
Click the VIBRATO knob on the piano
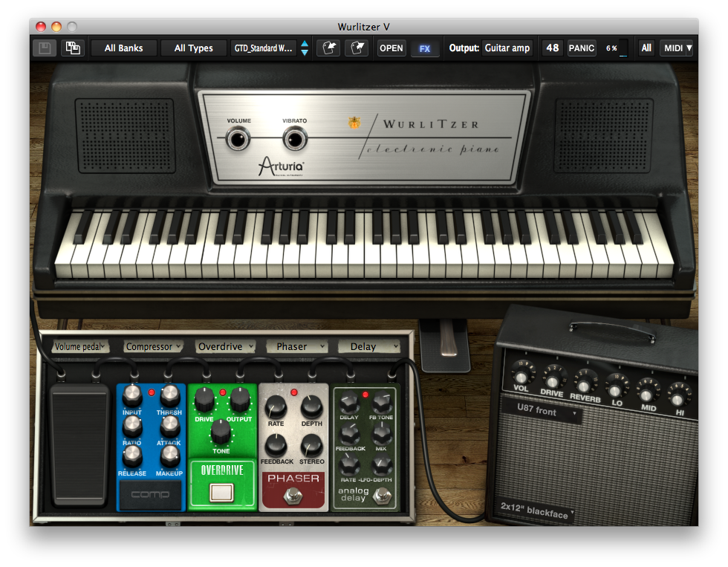(295, 139)
